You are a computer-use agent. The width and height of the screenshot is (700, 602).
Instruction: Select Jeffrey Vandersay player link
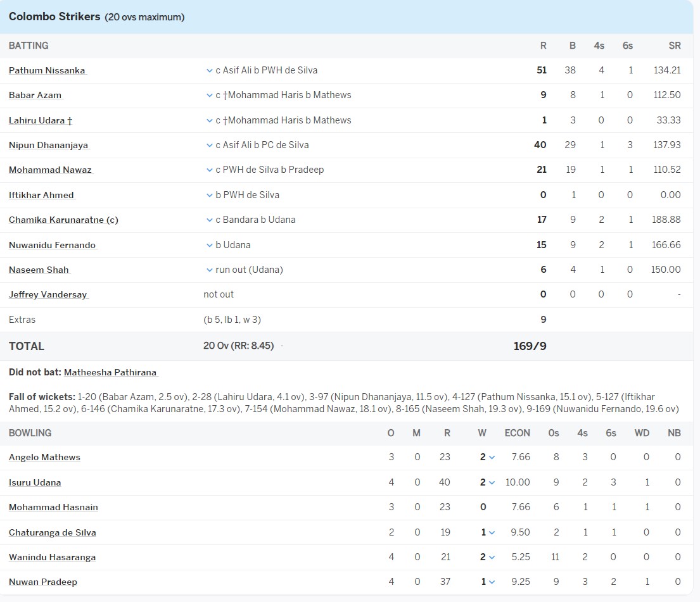click(48, 294)
